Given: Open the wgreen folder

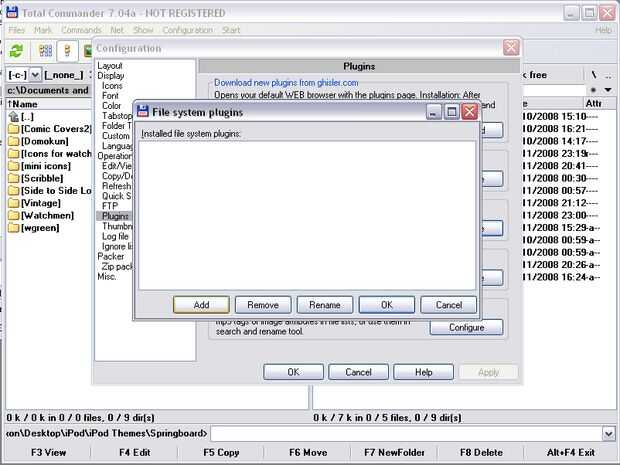Looking at the screenshot, I should (x=34, y=228).
